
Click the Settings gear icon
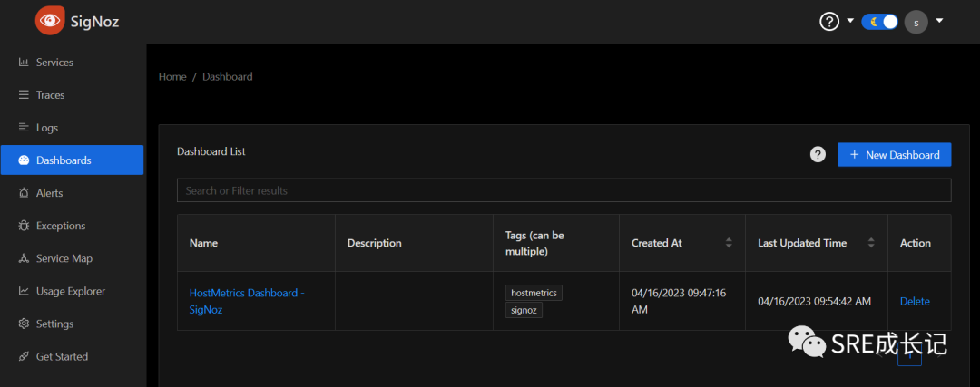[x=24, y=324]
